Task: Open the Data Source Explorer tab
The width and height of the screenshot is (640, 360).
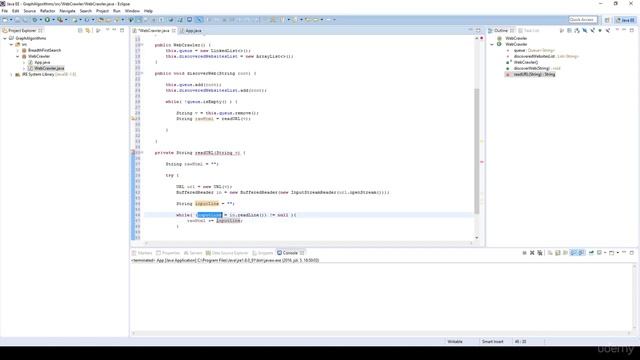Action: click(227, 253)
